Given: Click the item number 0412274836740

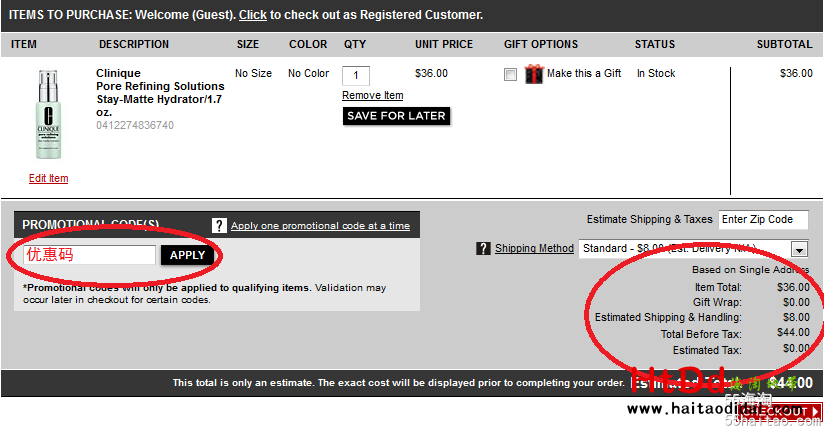Looking at the screenshot, I should click(135, 125).
